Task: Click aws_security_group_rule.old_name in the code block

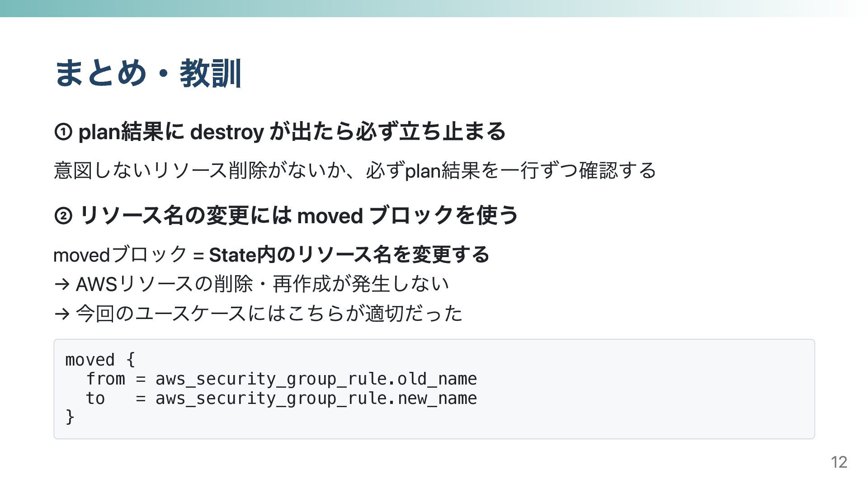Action: (x=316, y=379)
